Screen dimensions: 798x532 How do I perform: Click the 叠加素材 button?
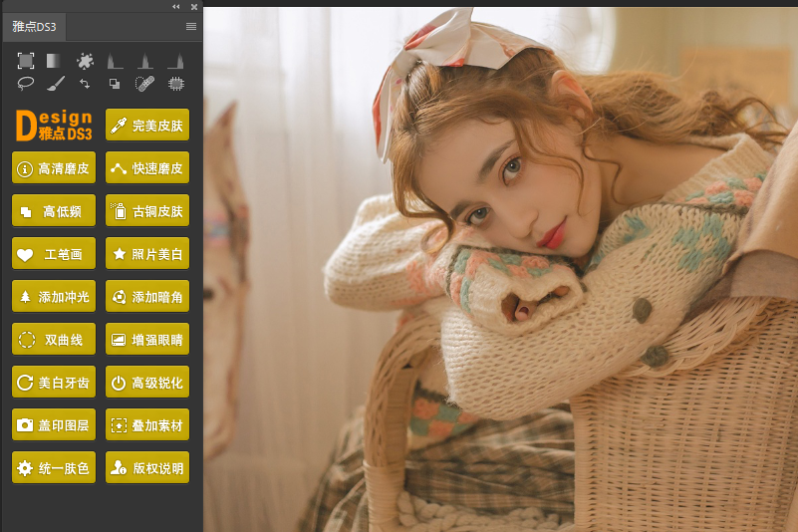coord(147,424)
